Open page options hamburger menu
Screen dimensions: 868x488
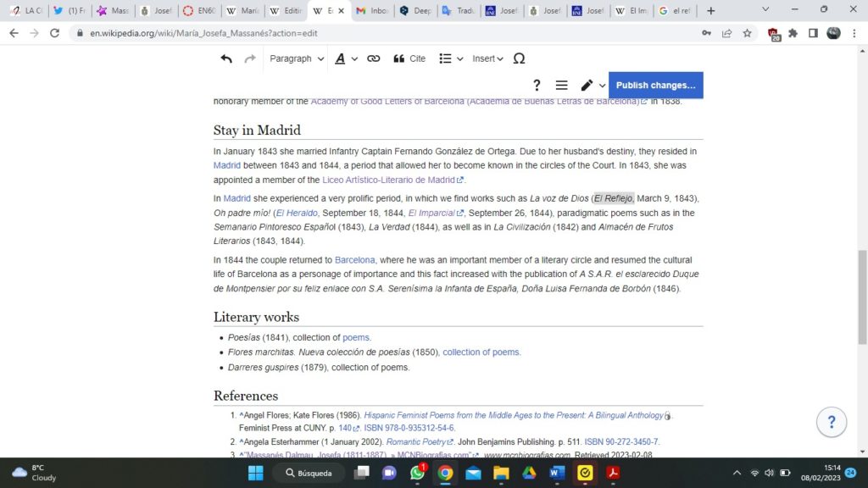click(x=561, y=86)
